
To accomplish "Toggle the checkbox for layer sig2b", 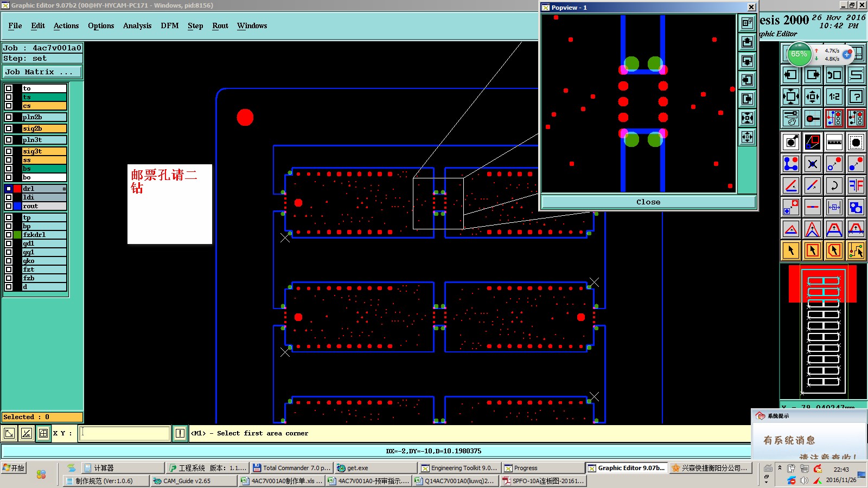I will click(9, 129).
